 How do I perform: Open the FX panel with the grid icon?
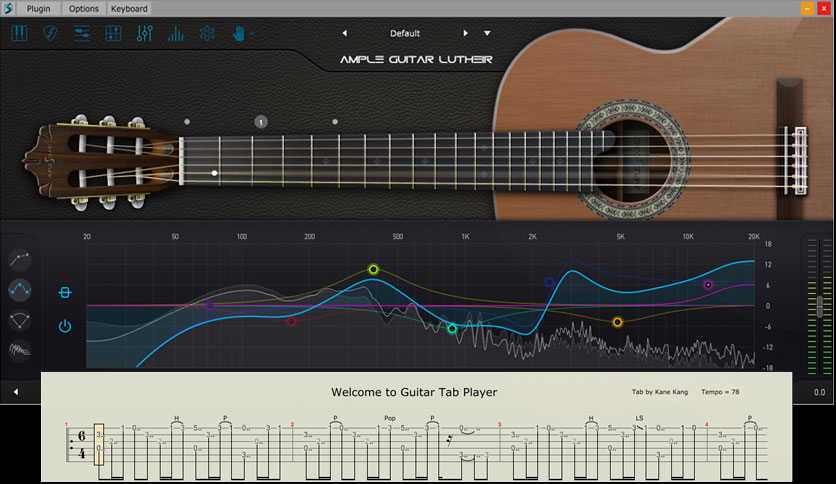point(113,34)
